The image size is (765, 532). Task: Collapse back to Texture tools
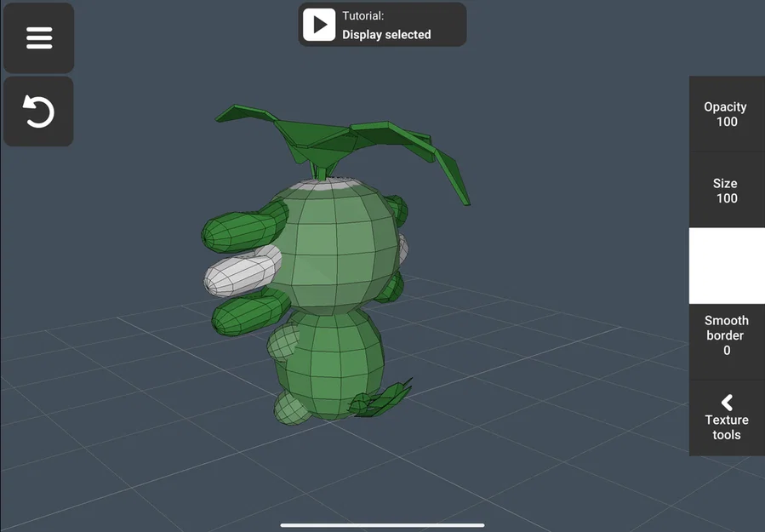click(x=727, y=418)
